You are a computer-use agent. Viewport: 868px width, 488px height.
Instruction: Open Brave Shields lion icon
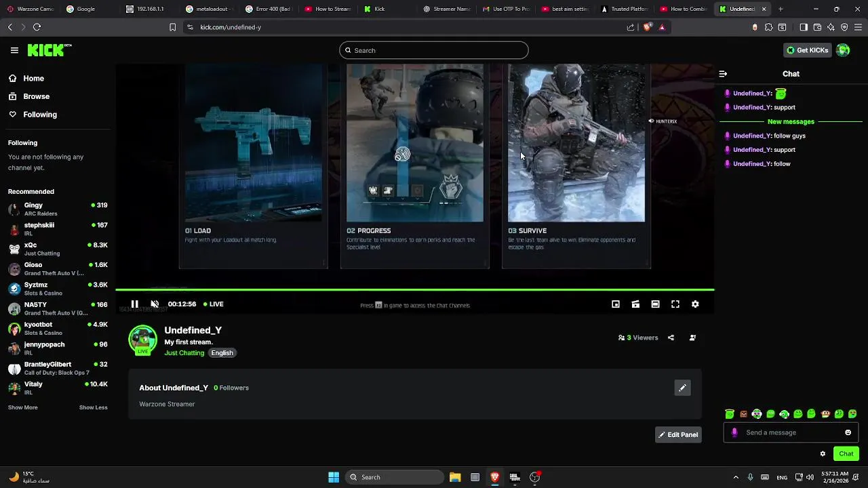647,27
